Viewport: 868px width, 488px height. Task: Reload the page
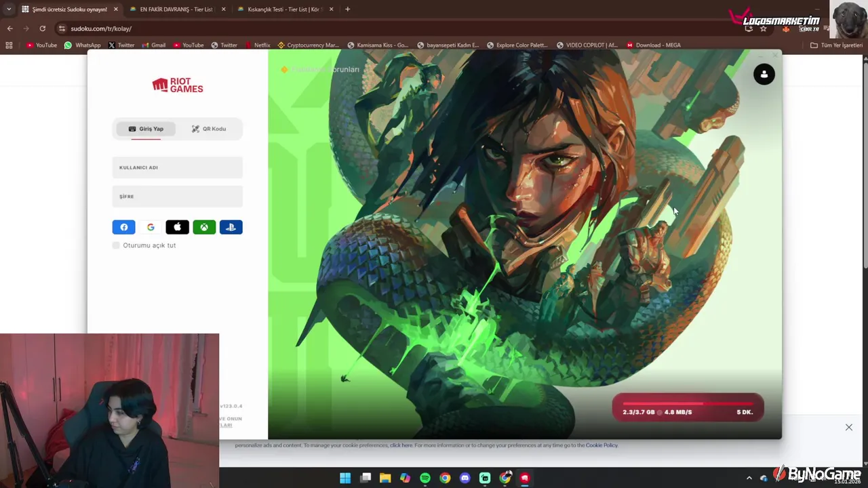pyautogui.click(x=42, y=28)
